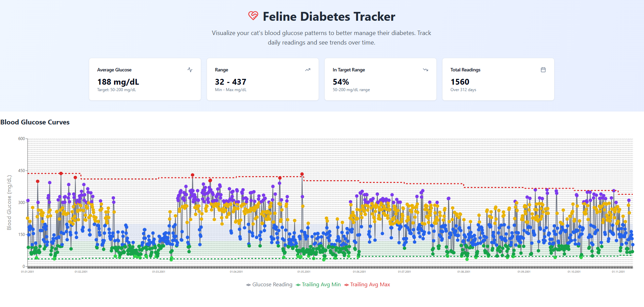This screenshot has width=644, height=307.
Task: Click the calendar icon in Total Readings card
Action: coord(543,70)
